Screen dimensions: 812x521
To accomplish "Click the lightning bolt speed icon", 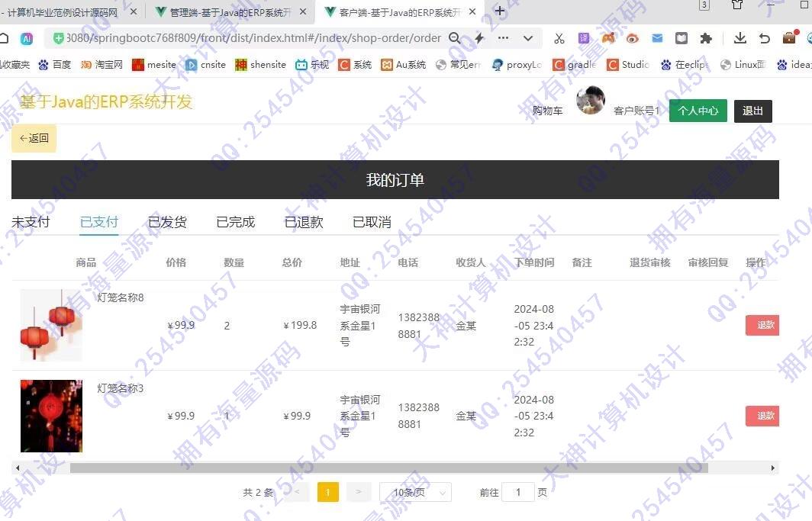I will click(x=479, y=38).
